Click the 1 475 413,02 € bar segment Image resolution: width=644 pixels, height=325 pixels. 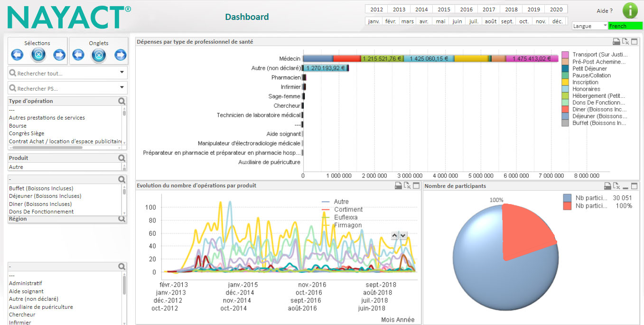coord(532,59)
